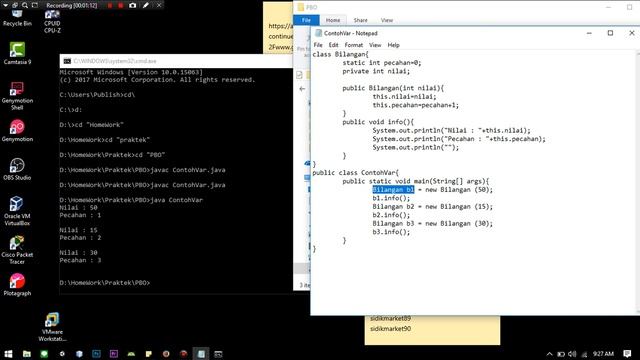Click the cmd prompt line 'D:\HomeWork\Praktek\PBO>'
This screenshot has width=640, height=360.
(x=104, y=282)
